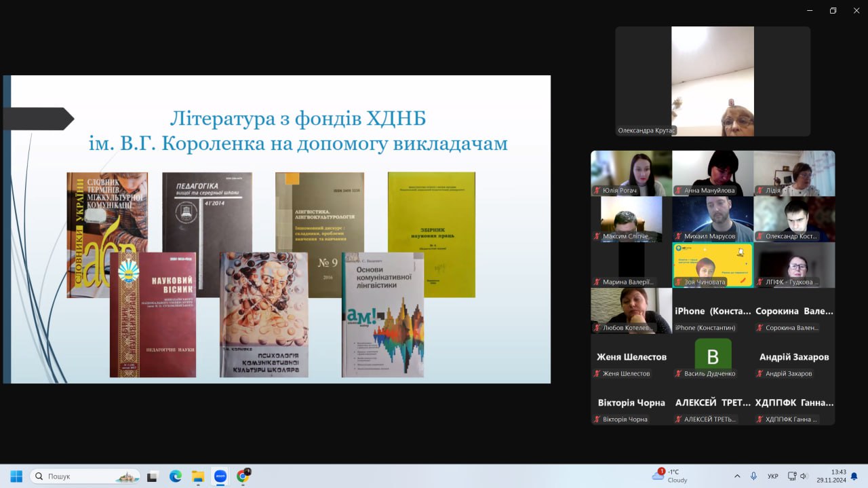Click the microphone icon in system tray
Image resolution: width=868 pixels, height=488 pixels.
(x=753, y=476)
